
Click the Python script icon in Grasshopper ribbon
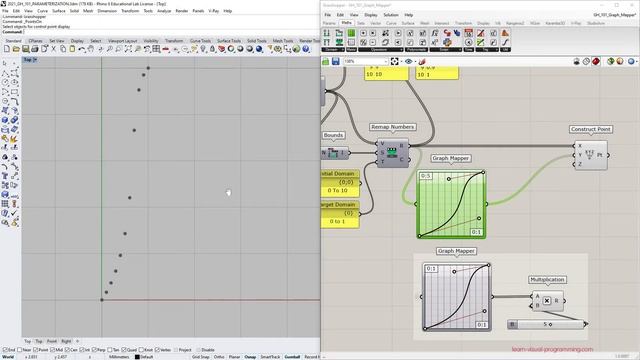click(447, 42)
